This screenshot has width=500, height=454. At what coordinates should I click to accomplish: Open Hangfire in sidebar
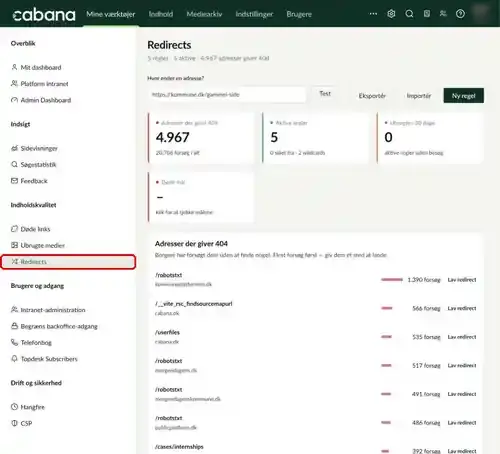[x=32, y=407]
